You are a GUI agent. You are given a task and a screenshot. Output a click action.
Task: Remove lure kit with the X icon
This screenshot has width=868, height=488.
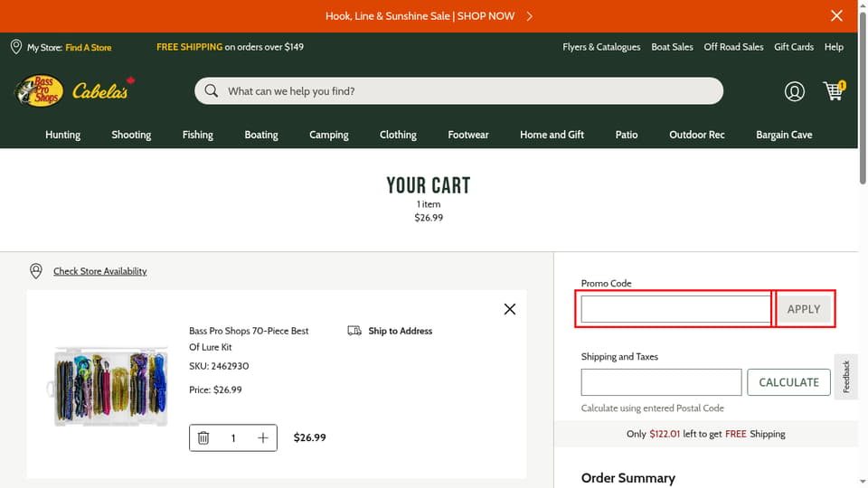510,309
